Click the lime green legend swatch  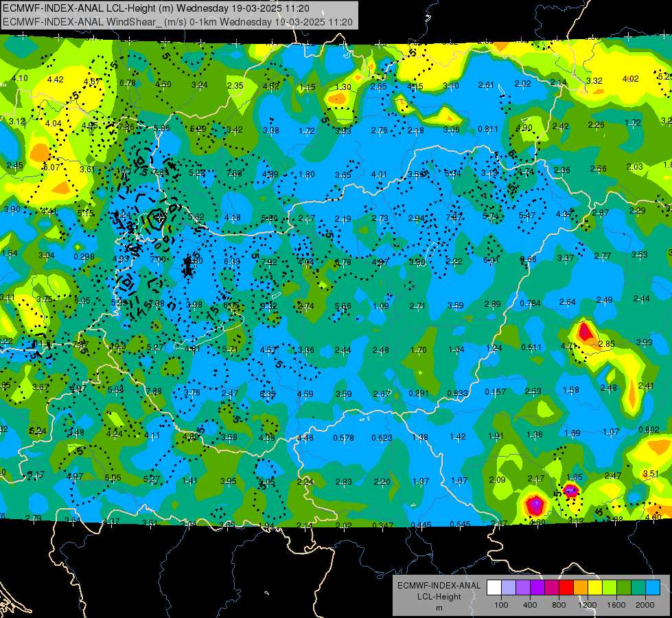click(x=610, y=587)
